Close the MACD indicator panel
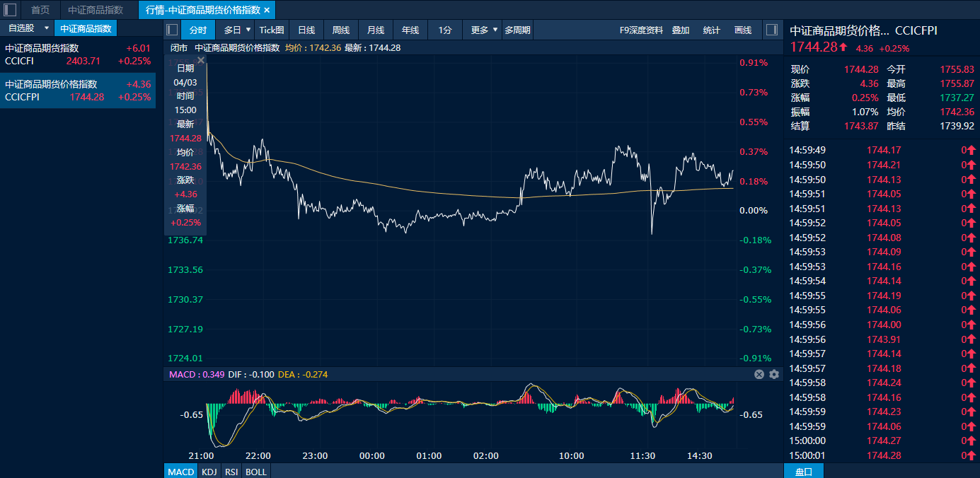 [759, 374]
